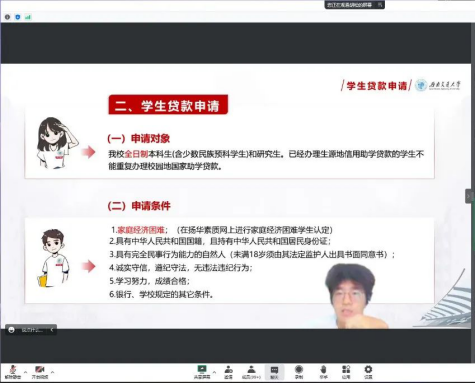
Task: Click the meeting info icon at top-left
Action: (7, 17)
